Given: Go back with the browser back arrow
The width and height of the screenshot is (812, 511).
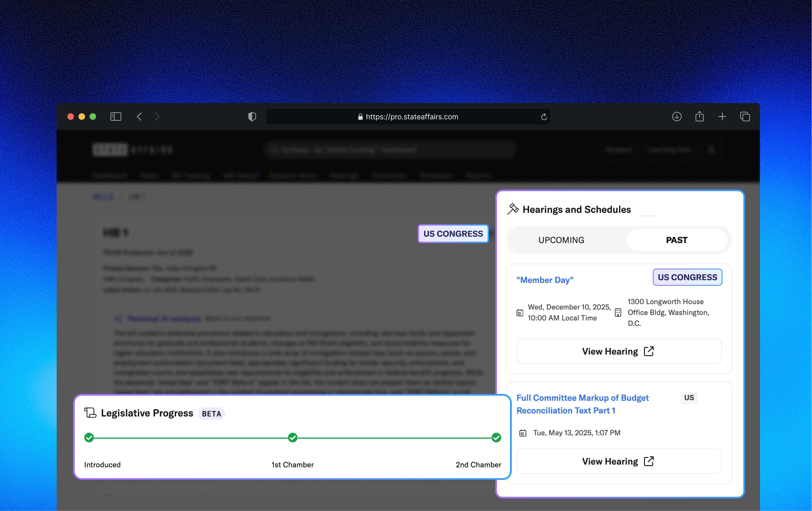Looking at the screenshot, I should (139, 117).
